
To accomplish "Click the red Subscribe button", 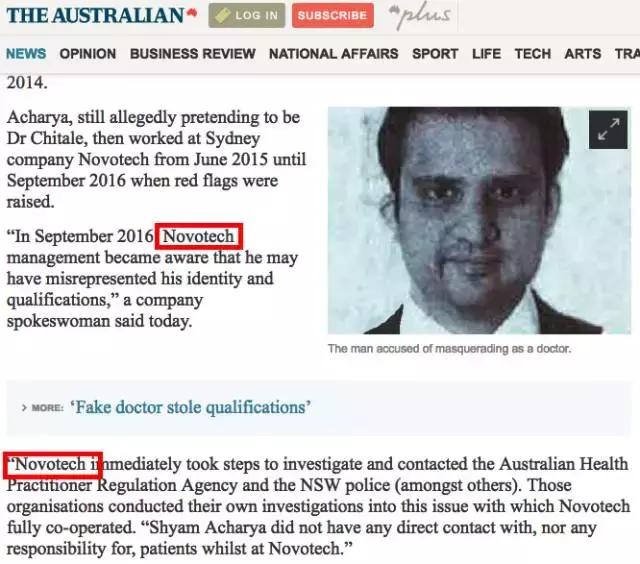I will coord(333,16).
